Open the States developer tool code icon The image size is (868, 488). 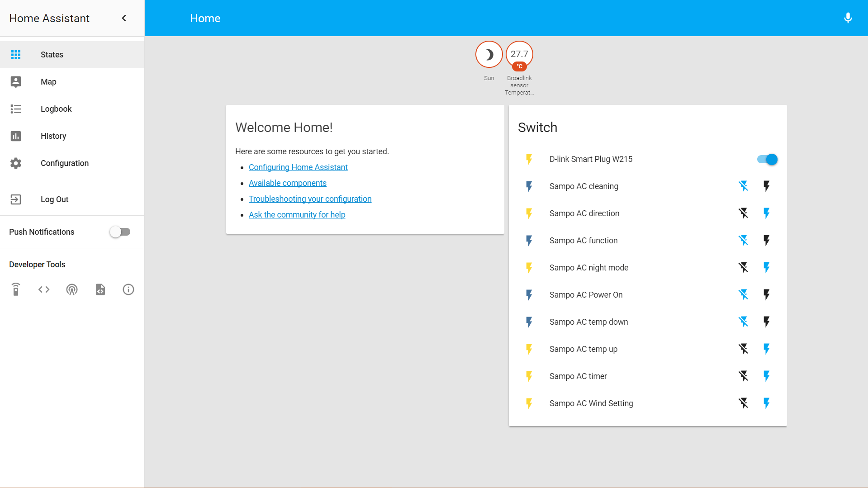pyautogui.click(x=44, y=289)
